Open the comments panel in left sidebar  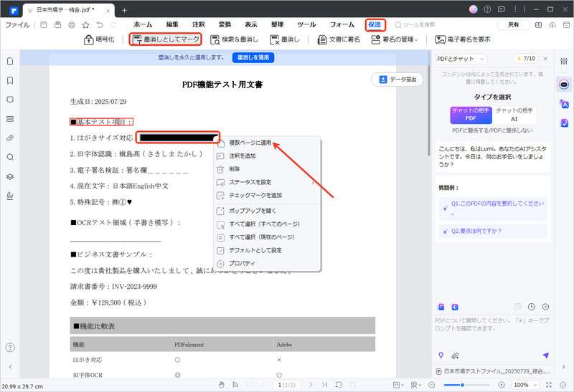(x=10, y=100)
